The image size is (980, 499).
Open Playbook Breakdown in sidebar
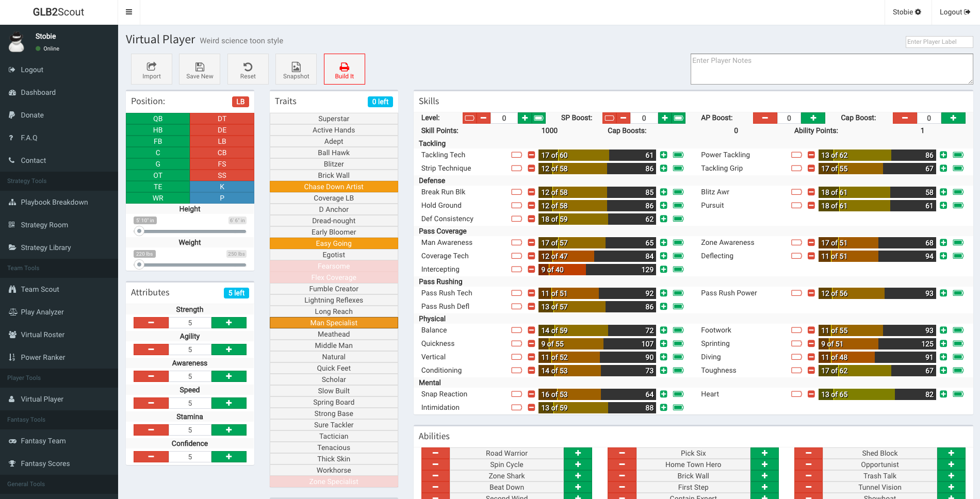[54, 203]
